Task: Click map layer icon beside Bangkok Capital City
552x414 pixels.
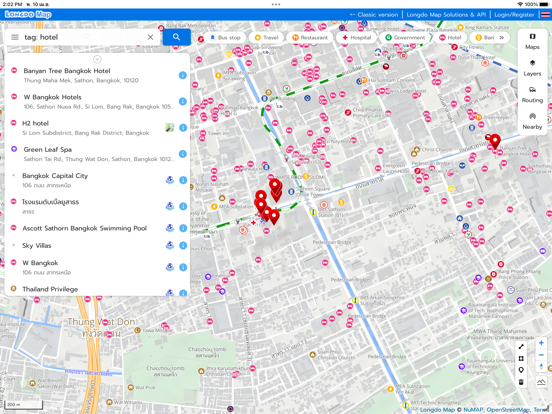Action: click(x=170, y=180)
